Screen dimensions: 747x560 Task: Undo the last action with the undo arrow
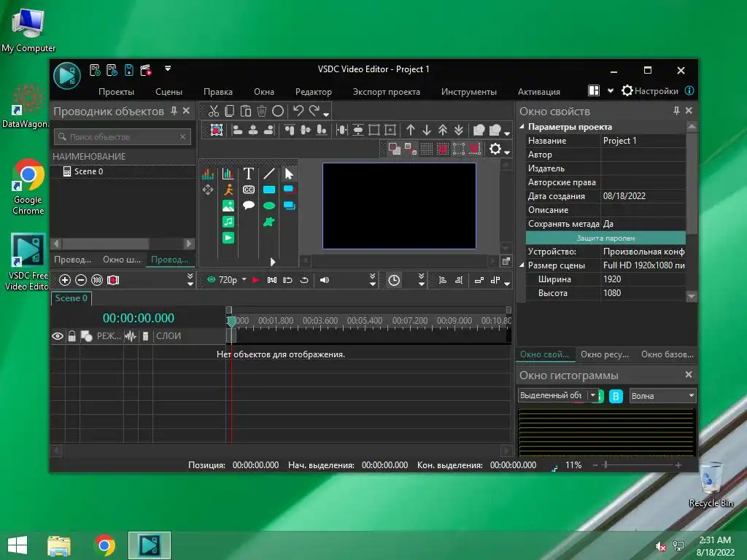(x=298, y=111)
